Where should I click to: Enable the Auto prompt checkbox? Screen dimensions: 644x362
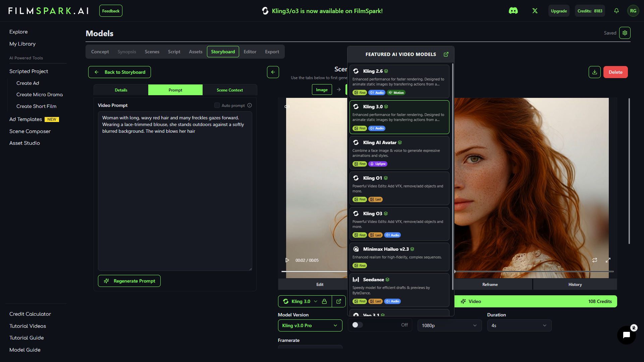217,105
